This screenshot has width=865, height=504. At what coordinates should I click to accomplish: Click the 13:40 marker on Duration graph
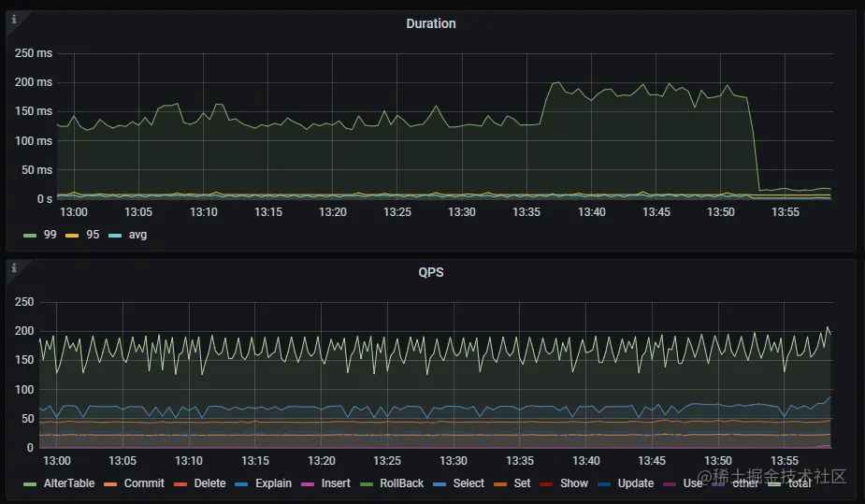click(591, 212)
